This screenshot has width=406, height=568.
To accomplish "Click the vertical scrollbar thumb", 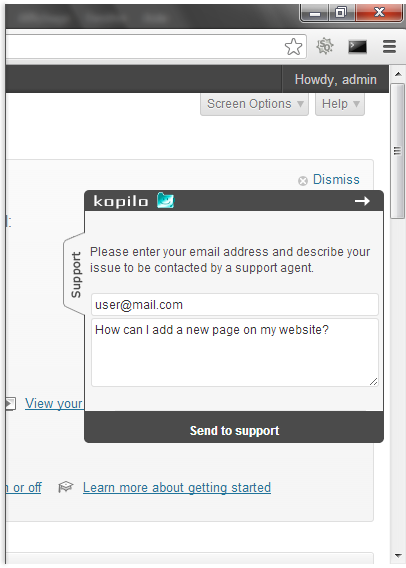I will click(397, 151).
